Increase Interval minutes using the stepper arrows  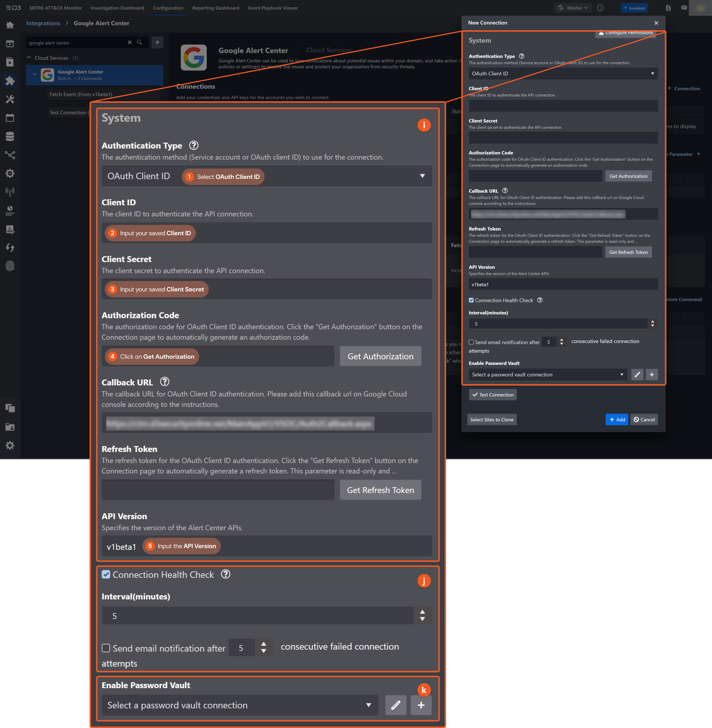coord(422,613)
